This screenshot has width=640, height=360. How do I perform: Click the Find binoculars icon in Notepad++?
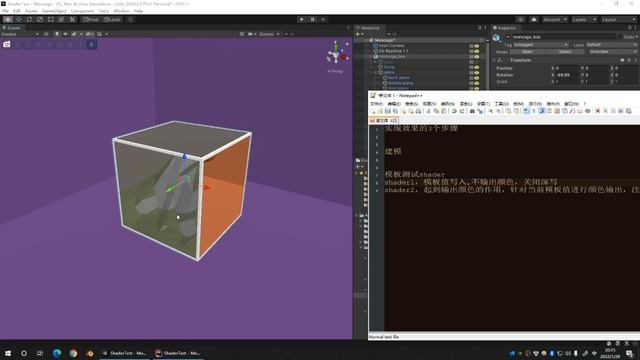[x=472, y=111]
